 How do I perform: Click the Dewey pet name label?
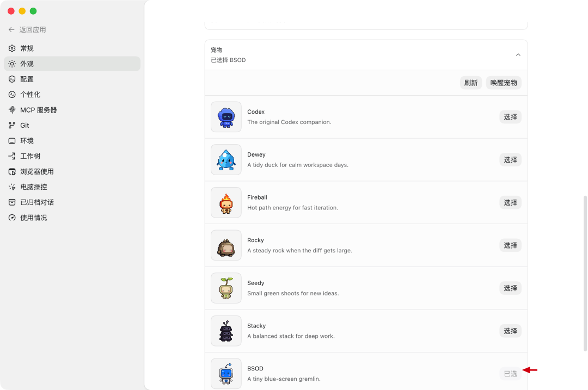point(256,154)
